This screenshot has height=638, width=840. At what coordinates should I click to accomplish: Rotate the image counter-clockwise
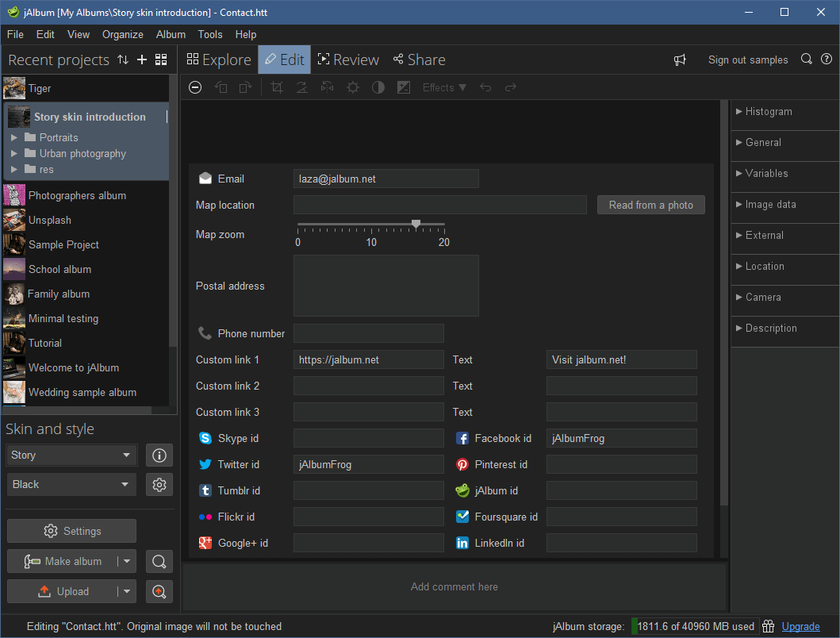point(221,87)
